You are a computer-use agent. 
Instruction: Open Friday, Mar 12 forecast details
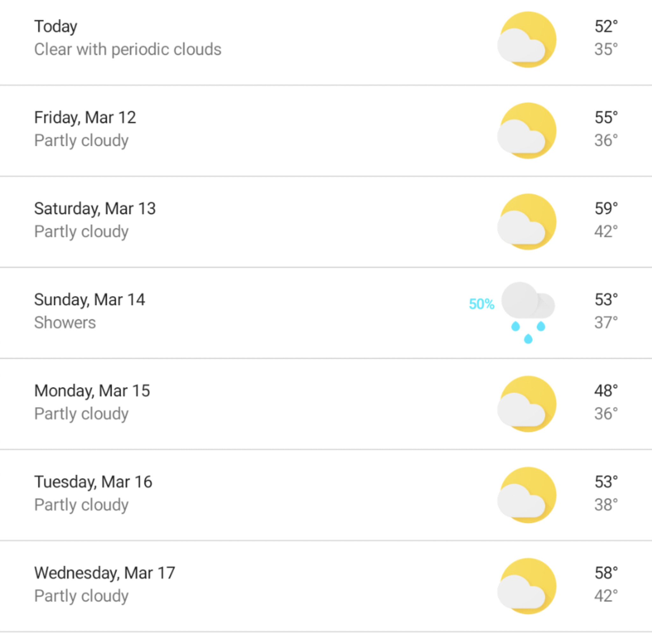pyautogui.click(x=326, y=131)
